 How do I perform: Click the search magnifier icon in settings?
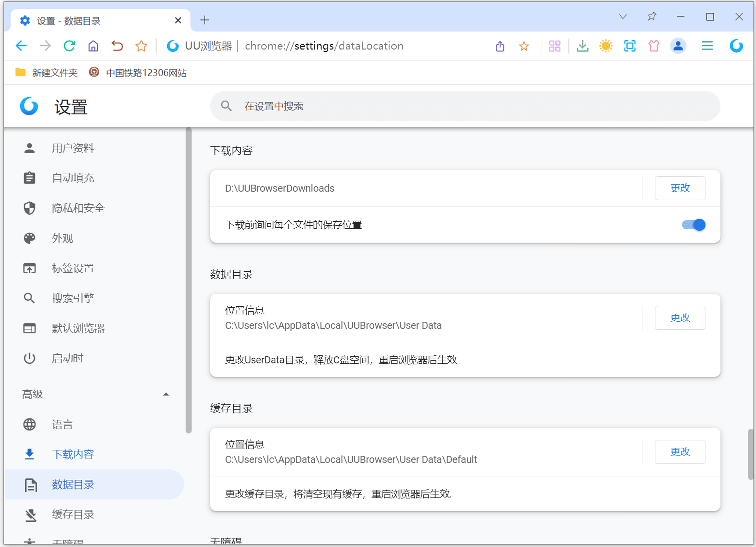pyautogui.click(x=227, y=106)
